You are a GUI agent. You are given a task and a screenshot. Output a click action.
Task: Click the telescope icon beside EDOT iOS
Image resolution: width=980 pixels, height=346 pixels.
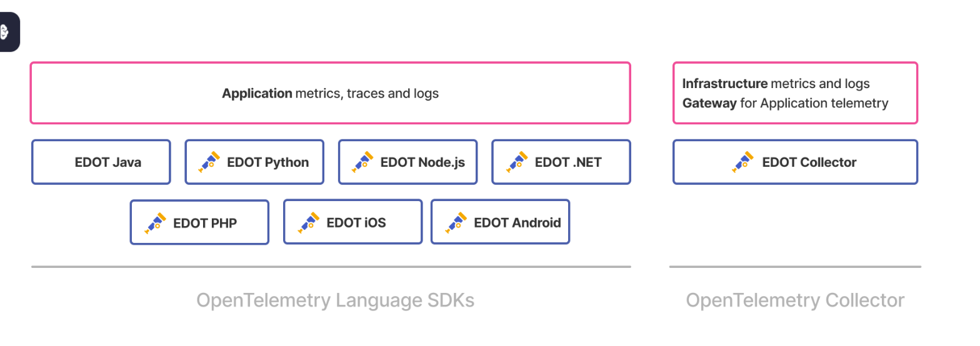309,222
